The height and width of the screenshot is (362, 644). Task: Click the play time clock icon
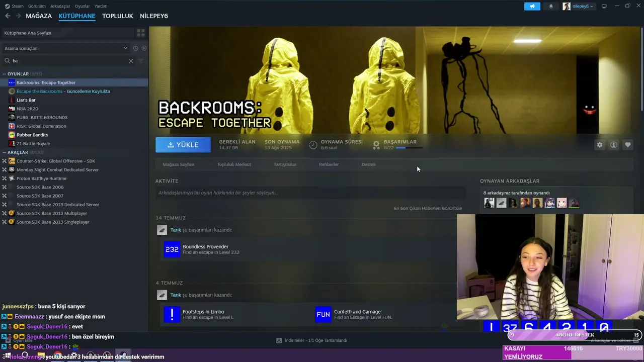pos(313,145)
